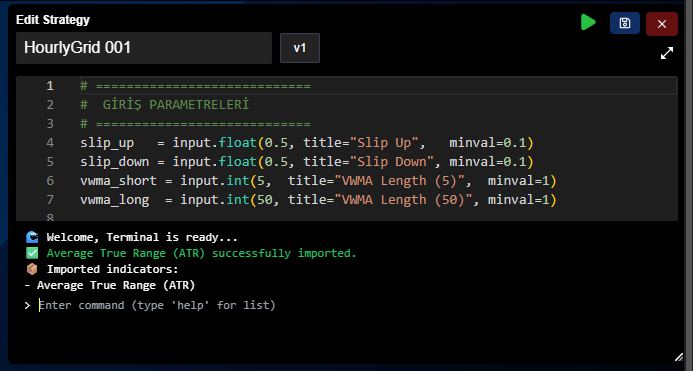Click the Edit Strategy dialog title
693x371 pixels.
53,20
